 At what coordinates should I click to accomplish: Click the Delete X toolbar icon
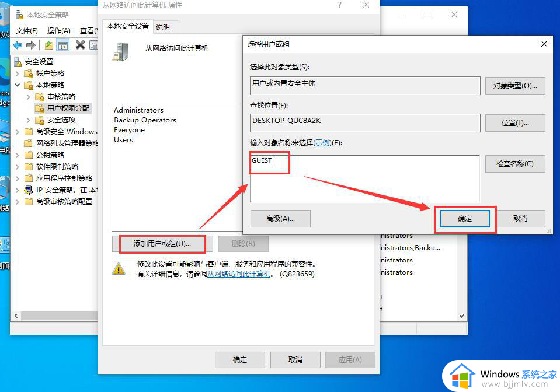[x=81, y=45]
